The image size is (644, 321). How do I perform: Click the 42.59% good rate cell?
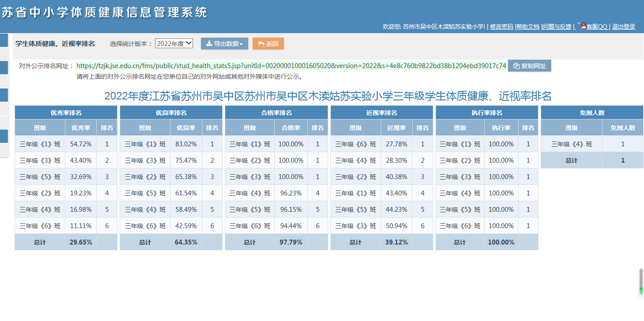click(186, 226)
